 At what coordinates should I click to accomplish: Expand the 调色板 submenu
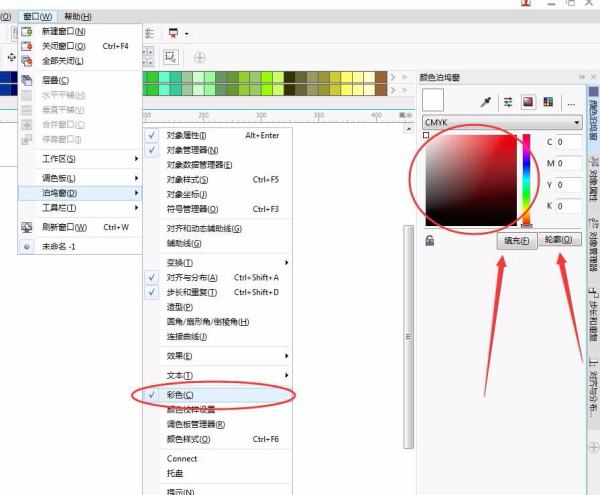(x=80, y=178)
